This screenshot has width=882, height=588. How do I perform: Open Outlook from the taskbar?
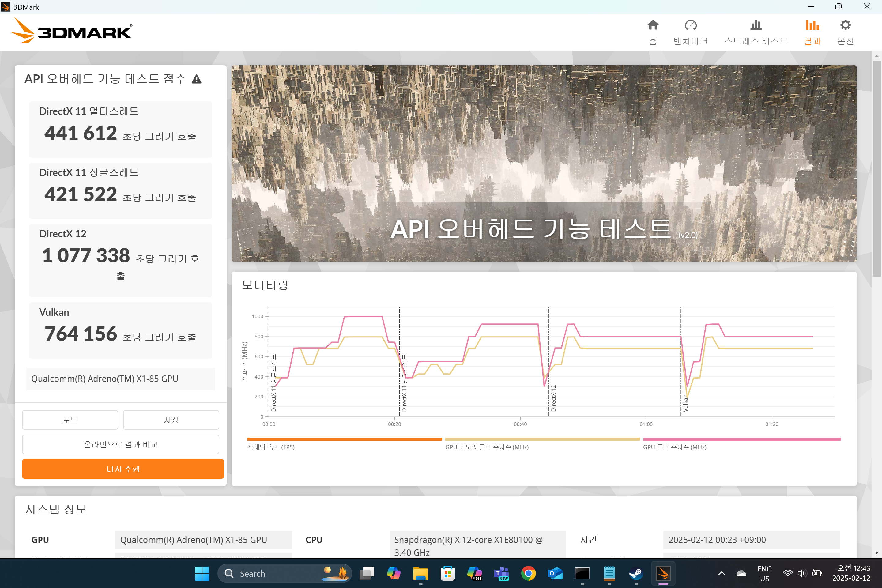pyautogui.click(x=555, y=573)
